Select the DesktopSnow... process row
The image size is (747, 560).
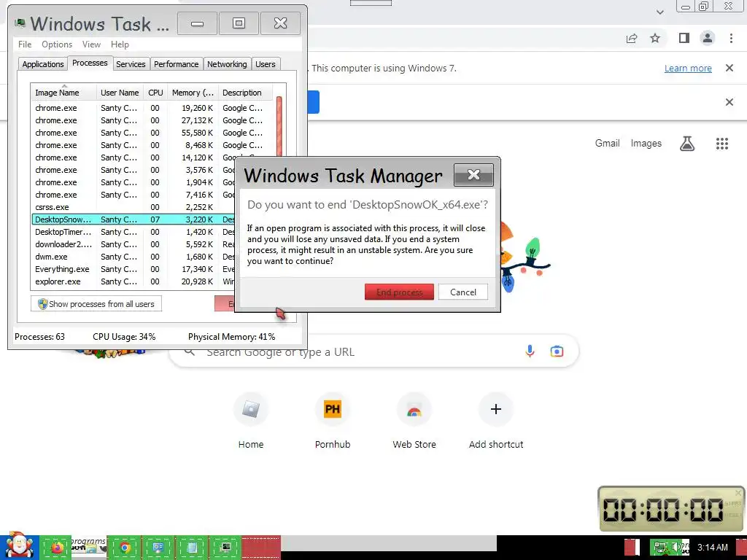click(133, 219)
